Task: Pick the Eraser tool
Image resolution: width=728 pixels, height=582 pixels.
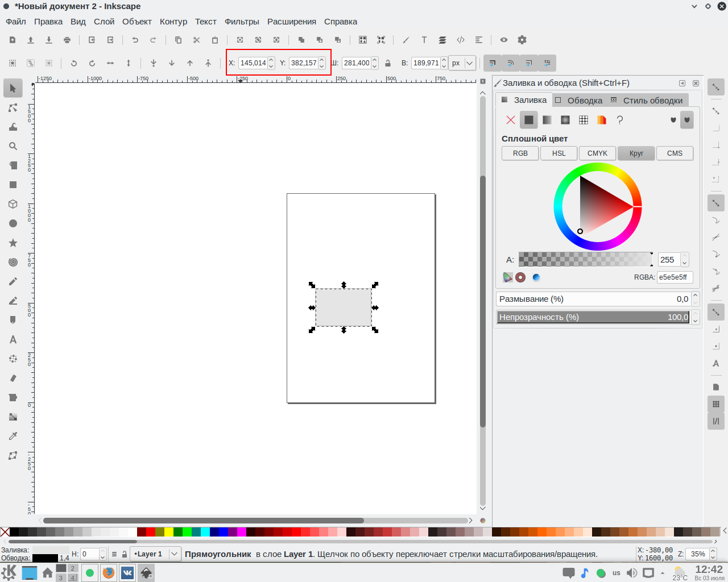Action: coord(13,378)
